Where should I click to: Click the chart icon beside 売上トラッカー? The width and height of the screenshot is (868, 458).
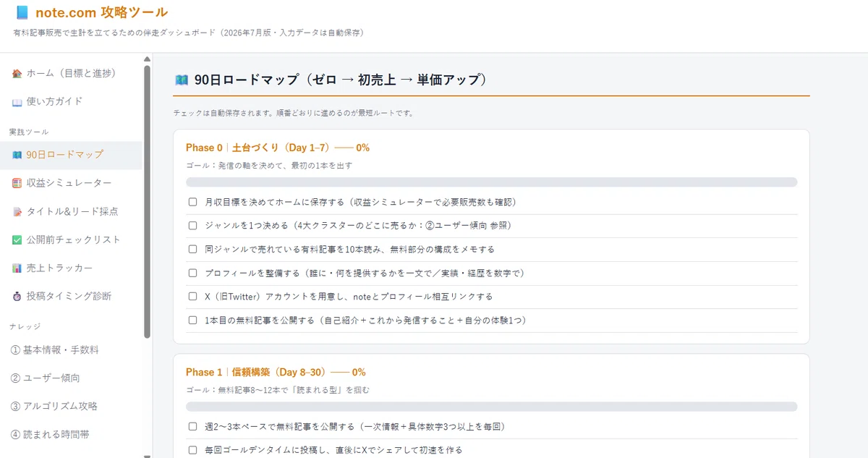point(17,268)
